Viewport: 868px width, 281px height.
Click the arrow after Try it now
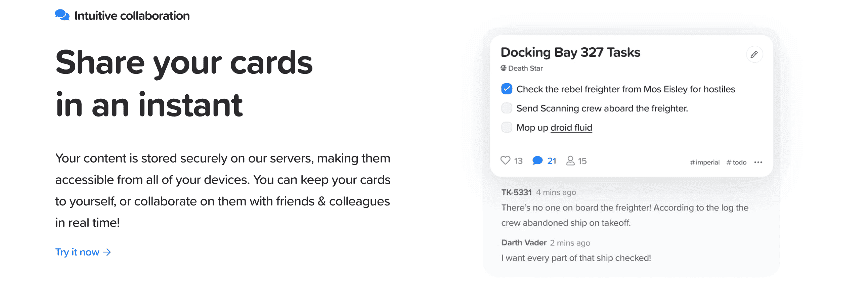107,252
